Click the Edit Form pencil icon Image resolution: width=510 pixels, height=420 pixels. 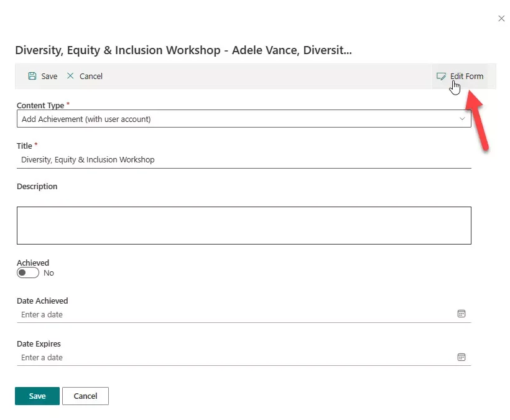441,77
